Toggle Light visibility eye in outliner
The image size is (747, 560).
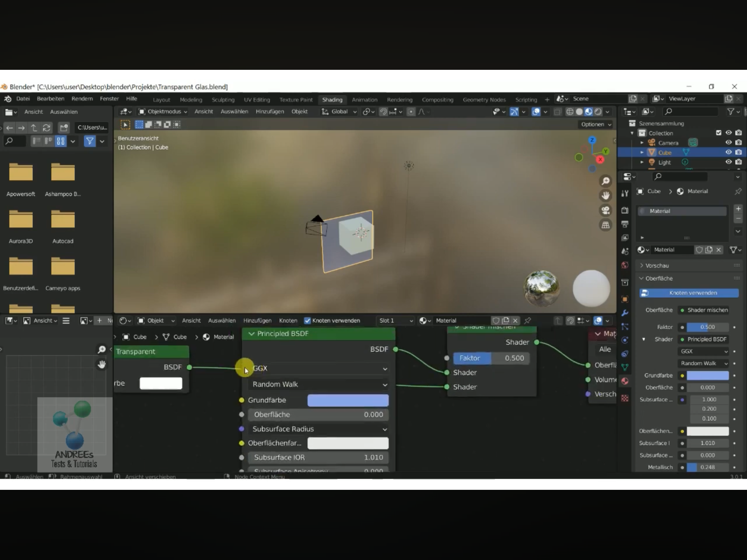(x=728, y=162)
